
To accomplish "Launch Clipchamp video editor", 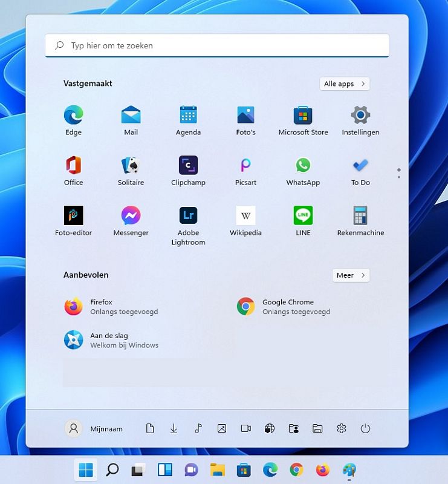I will (188, 171).
